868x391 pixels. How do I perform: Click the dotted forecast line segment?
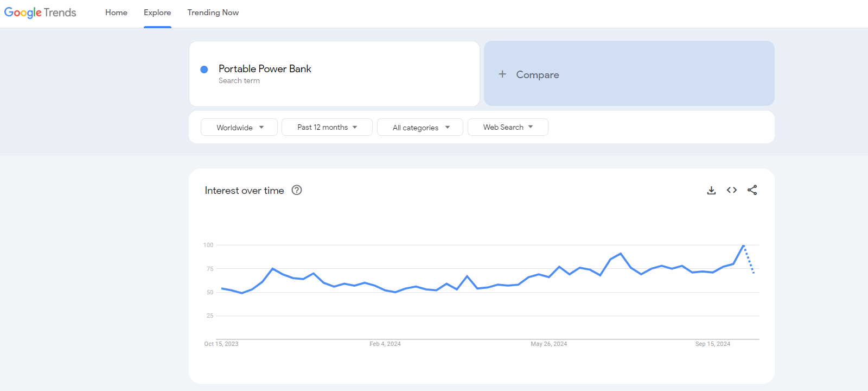(x=749, y=260)
